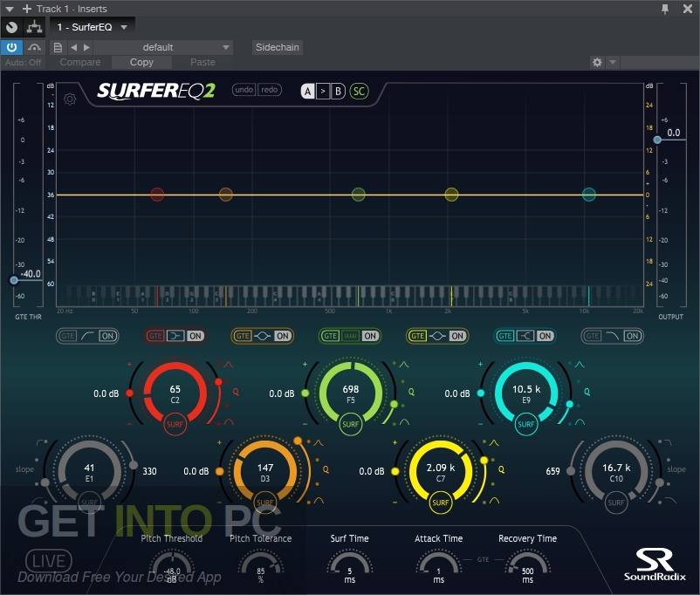Select the high-pass filter shape icon

pyautogui.click(x=87, y=336)
